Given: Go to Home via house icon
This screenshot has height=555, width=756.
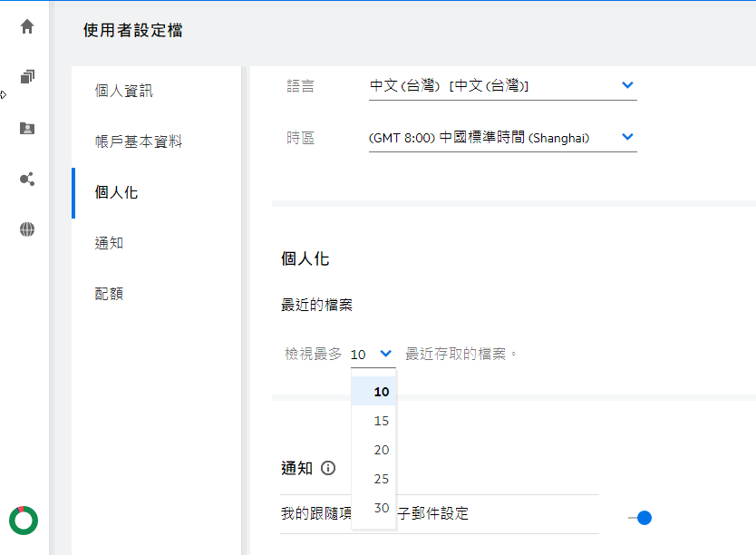Looking at the screenshot, I should coord(26,26).
